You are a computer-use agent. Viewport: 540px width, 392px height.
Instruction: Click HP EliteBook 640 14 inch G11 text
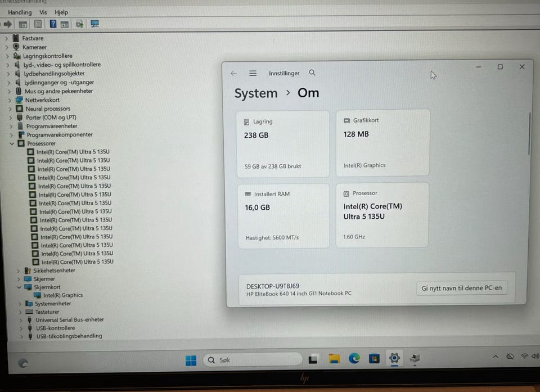pyautogui.click(x=299, y=294)
